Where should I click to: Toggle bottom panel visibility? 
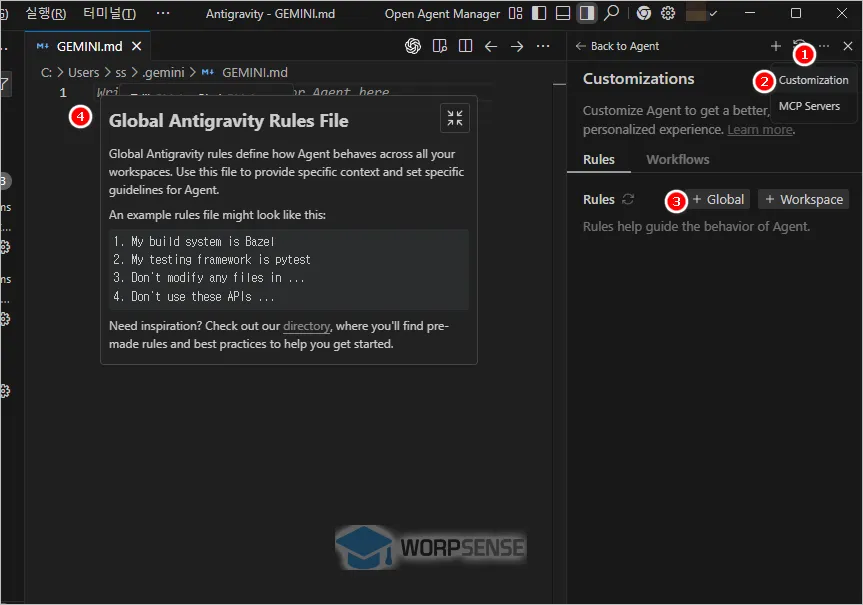563,13
